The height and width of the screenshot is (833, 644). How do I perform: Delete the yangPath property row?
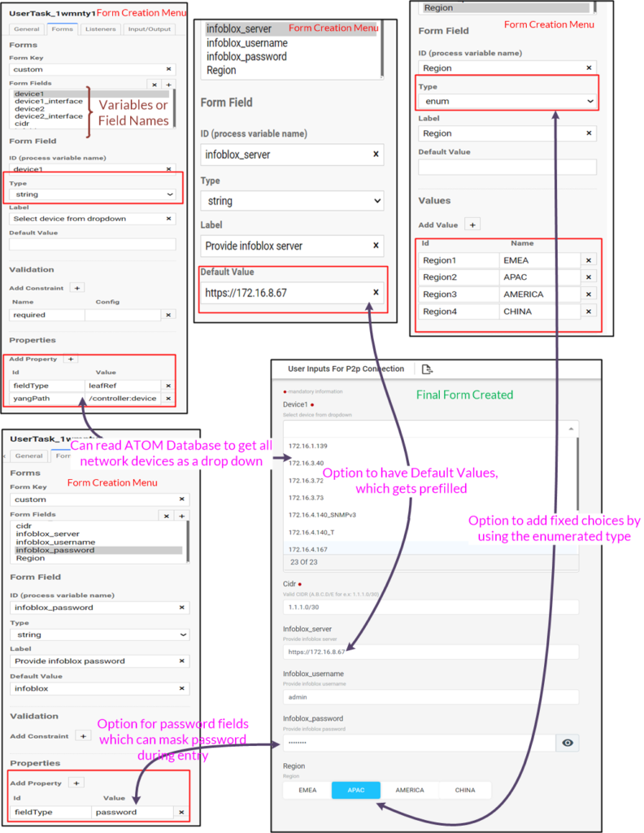click(x=168, y=399)
